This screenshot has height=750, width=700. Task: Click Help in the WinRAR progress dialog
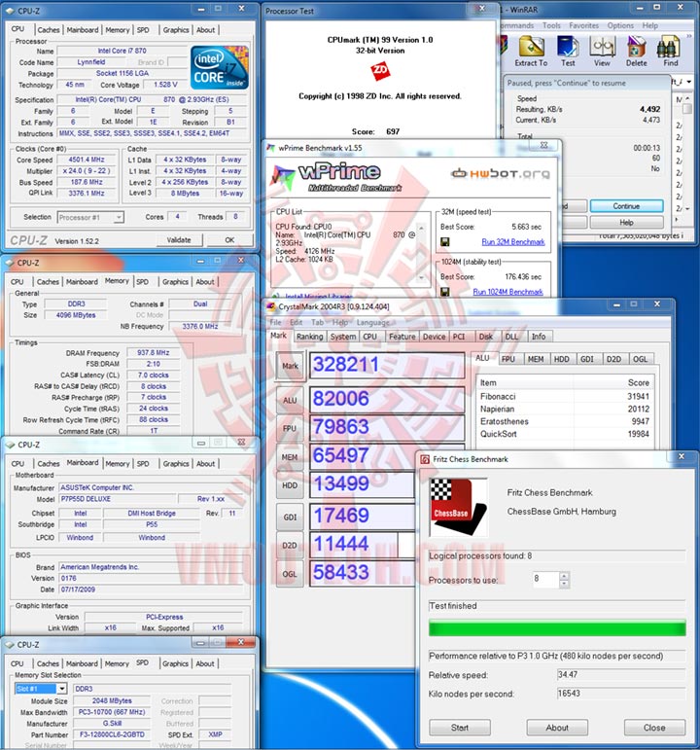click(626, 223)
